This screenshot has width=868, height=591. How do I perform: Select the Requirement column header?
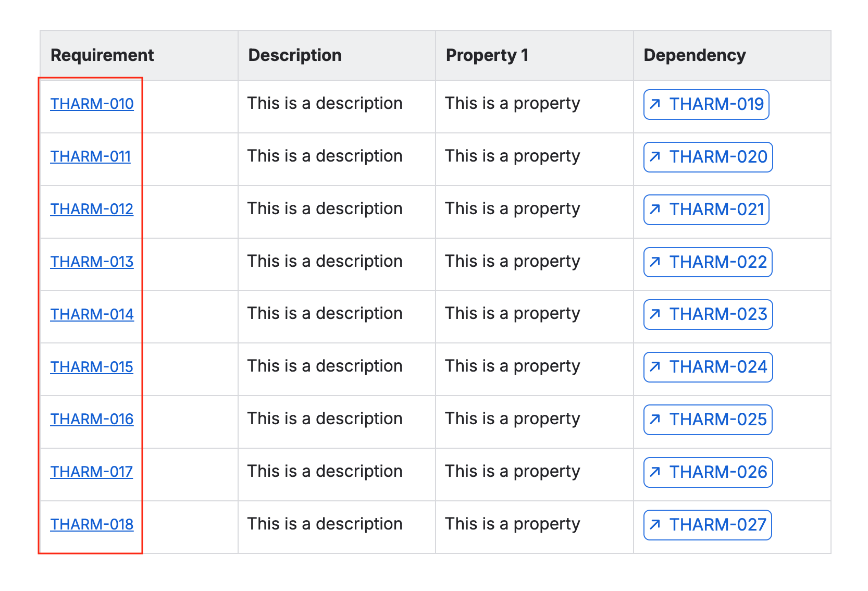(102, 55)
